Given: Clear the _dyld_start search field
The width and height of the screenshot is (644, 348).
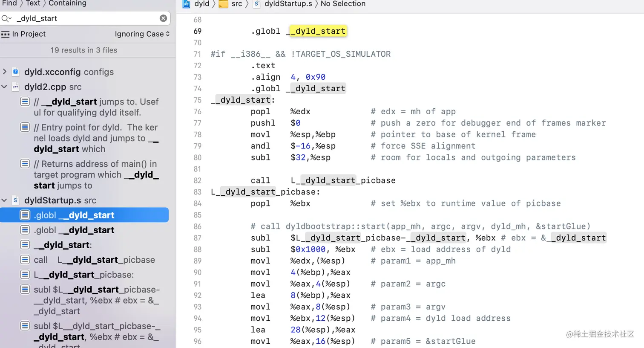Looking at the screenshot, I should tap(163, 18).
